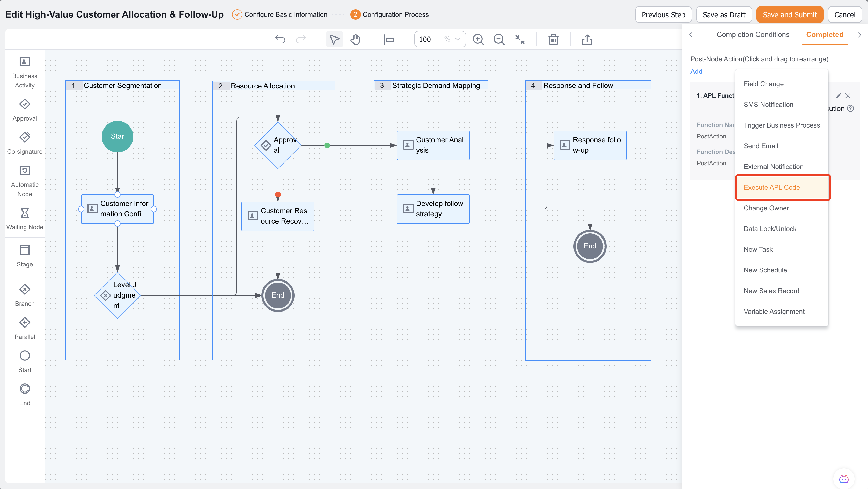Choose External Notification option
Image resolution: width=868 pixels, height=489 pixels.
click(x=782, y=167)
